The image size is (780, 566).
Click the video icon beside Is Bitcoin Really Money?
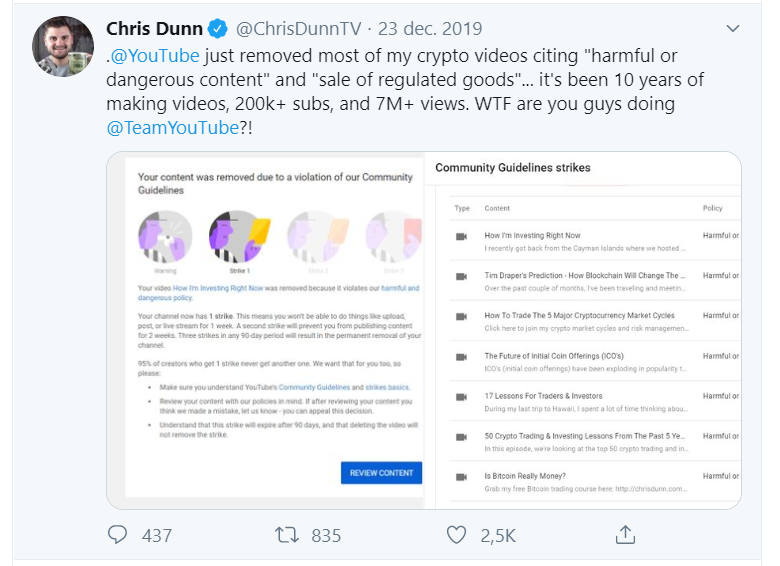pos(461,477)
